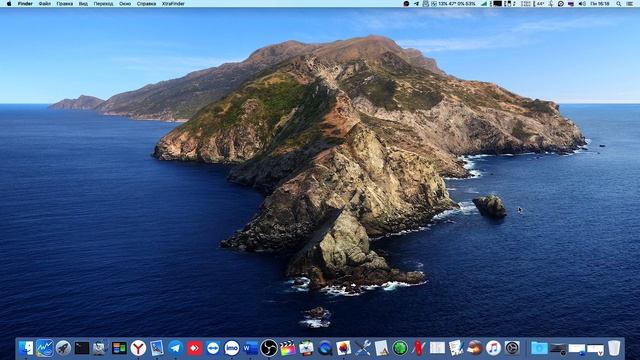Open Finder from the Dock
Viewport: 640px width, 360px height.
[25, 348]
